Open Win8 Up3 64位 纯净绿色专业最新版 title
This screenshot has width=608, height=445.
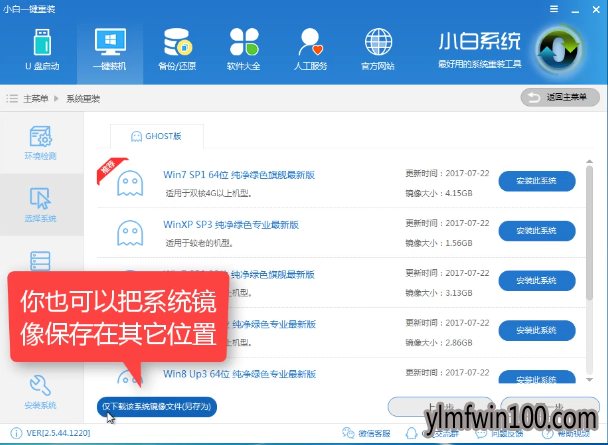(240, 374)
